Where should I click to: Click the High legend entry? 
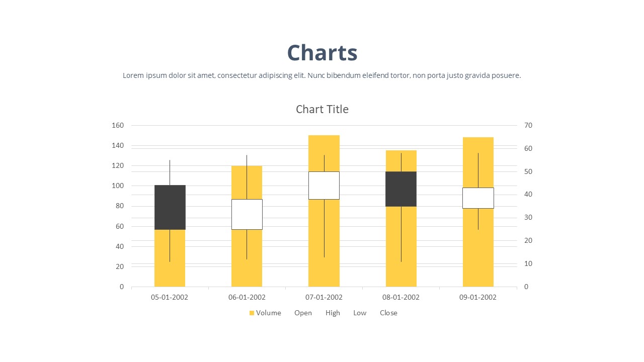coord(333,313)
